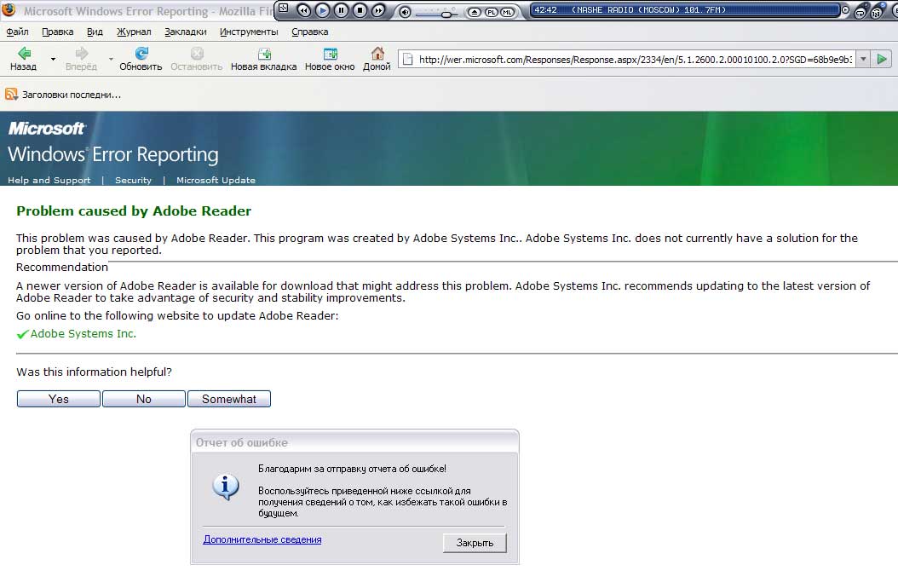Answer Somewhat to information helpful

click(229, 399)
